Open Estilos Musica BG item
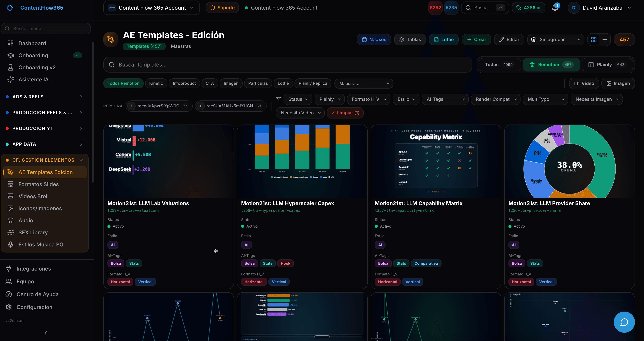 pos(45,244)
